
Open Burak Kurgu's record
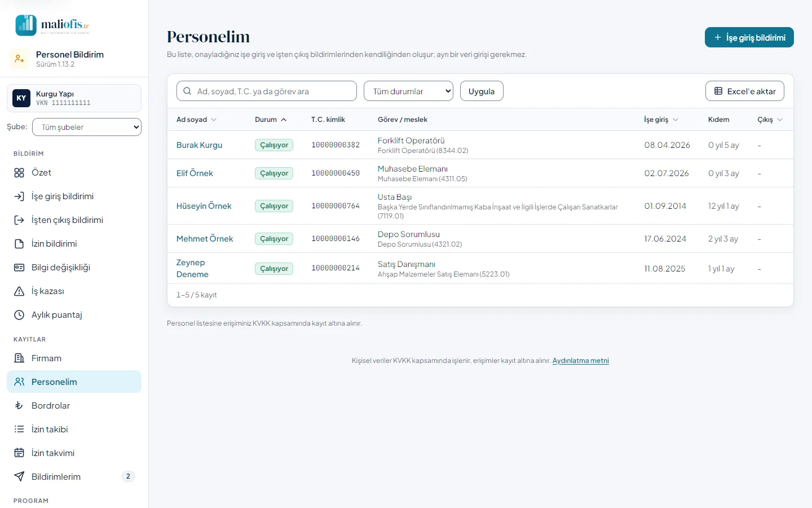(199, 145)
